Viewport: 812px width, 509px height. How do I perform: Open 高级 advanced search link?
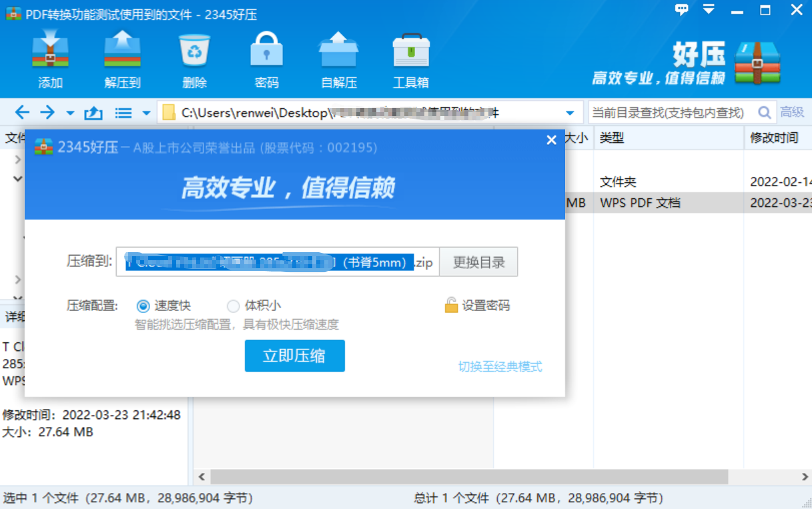coord(792,113)
